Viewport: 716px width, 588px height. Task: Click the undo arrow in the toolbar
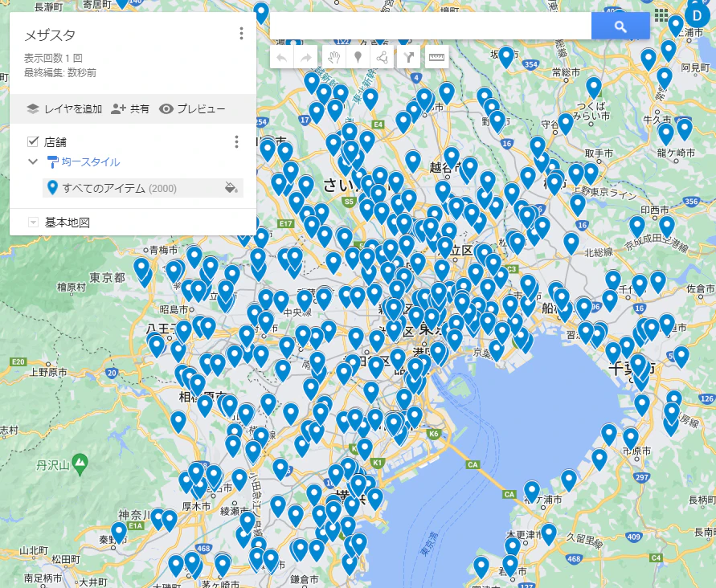tap(282, 58)
